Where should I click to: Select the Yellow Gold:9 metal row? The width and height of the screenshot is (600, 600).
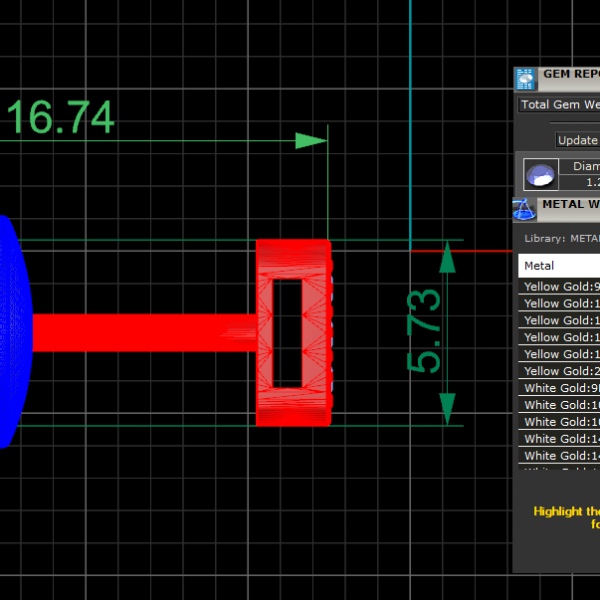(x=560, y=287)
